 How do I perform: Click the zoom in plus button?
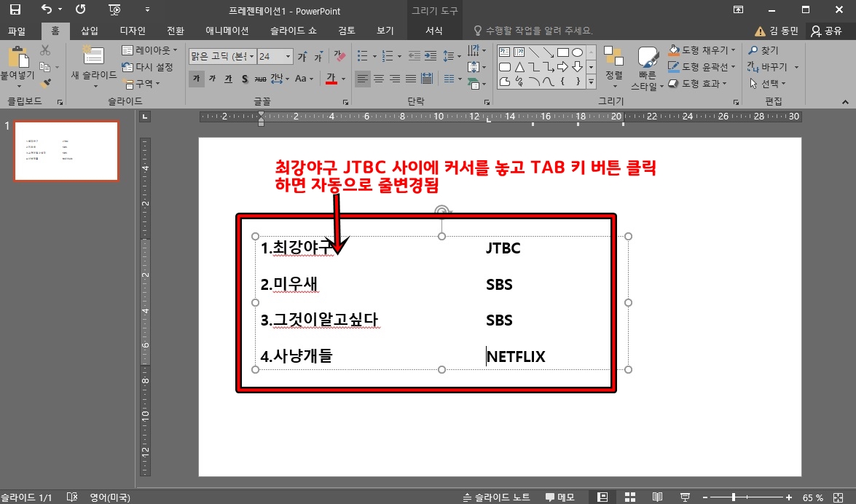pyautogui.click(x=788, y=497)
